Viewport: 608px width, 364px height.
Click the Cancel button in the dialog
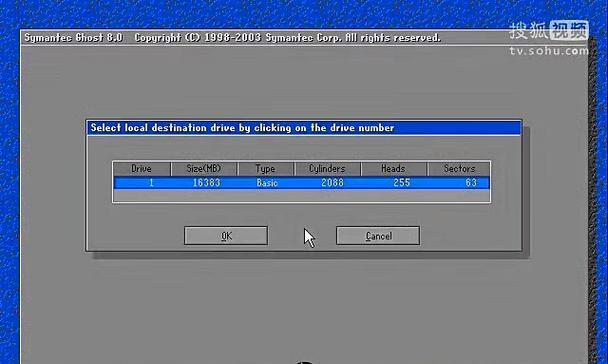(x=378, y=236)
